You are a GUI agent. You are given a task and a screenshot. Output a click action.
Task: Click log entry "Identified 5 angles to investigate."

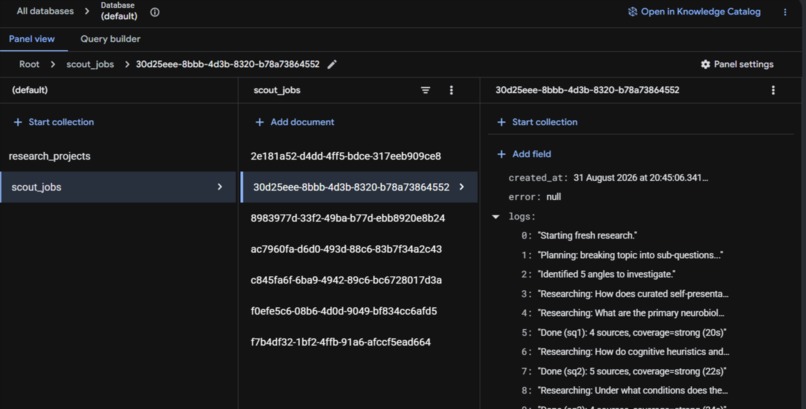tap(607, 274)
